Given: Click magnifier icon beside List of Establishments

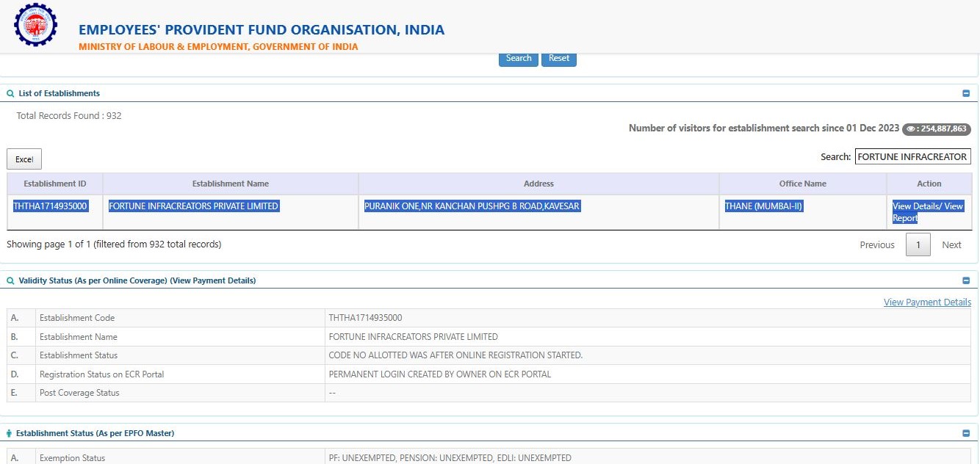Looking at the screenshot, I should tap(10, 94).
